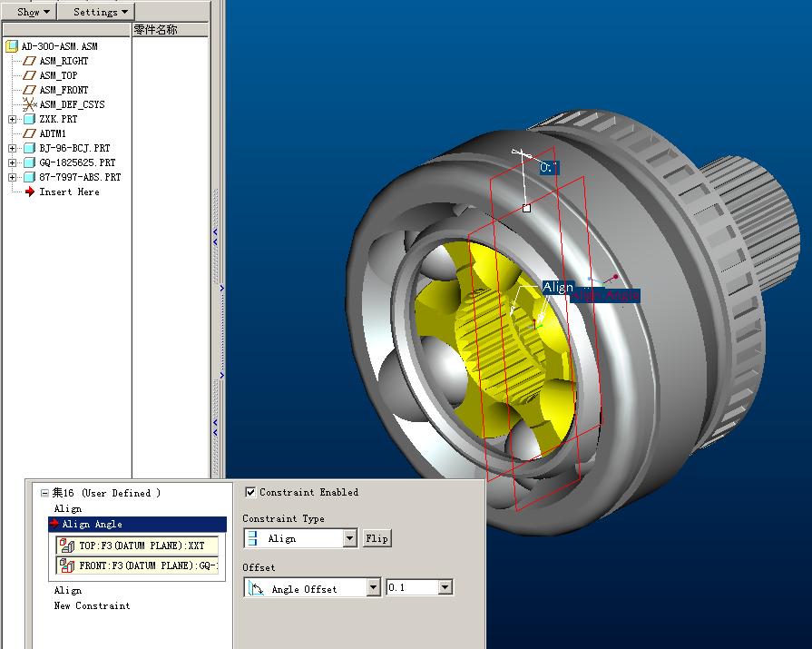Click the 0.1 offset value field
812x649 pixels.
pos(413,588)
